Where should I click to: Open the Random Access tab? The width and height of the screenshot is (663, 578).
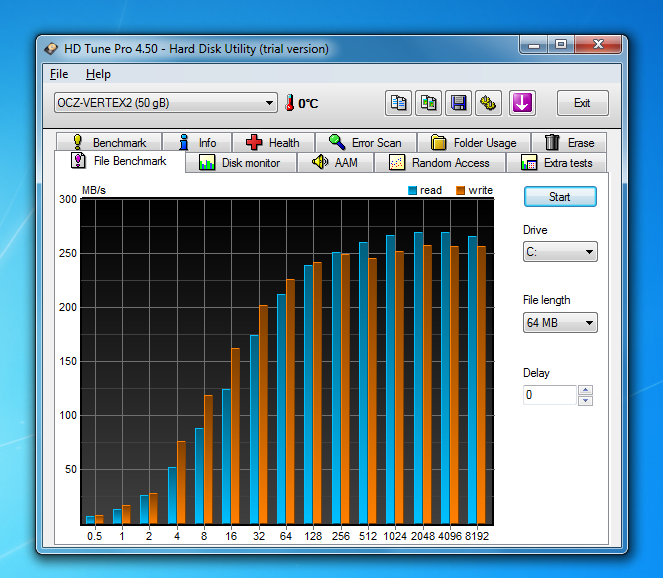click(x=439, y=163)
